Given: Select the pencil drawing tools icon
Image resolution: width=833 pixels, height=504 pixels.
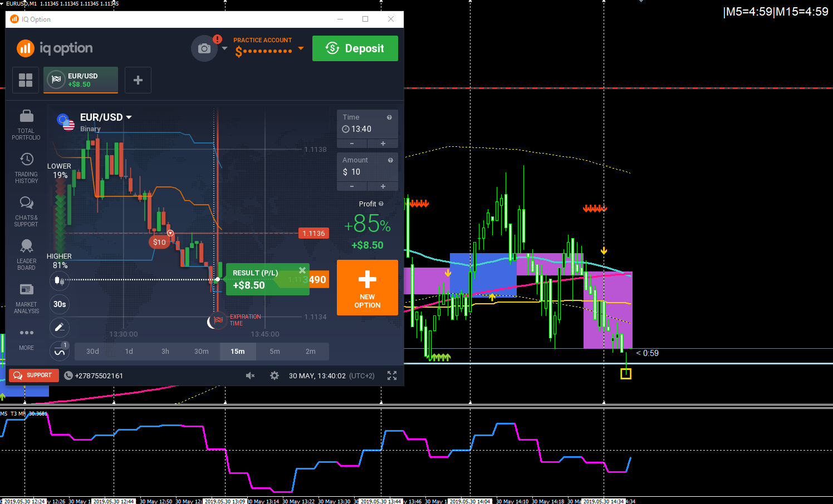Looking at the screenshot, I should pos(60,328).
